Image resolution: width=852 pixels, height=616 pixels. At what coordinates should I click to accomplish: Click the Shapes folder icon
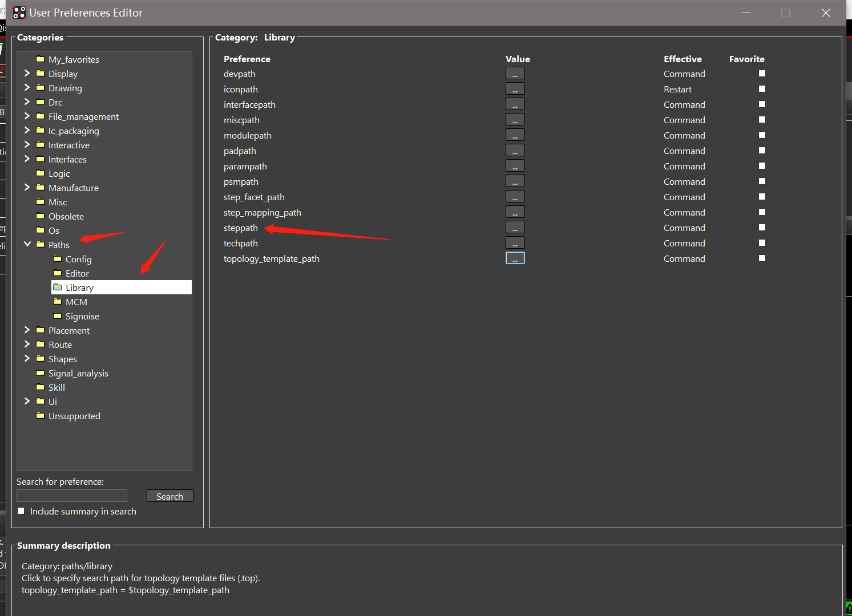point(40,358)
